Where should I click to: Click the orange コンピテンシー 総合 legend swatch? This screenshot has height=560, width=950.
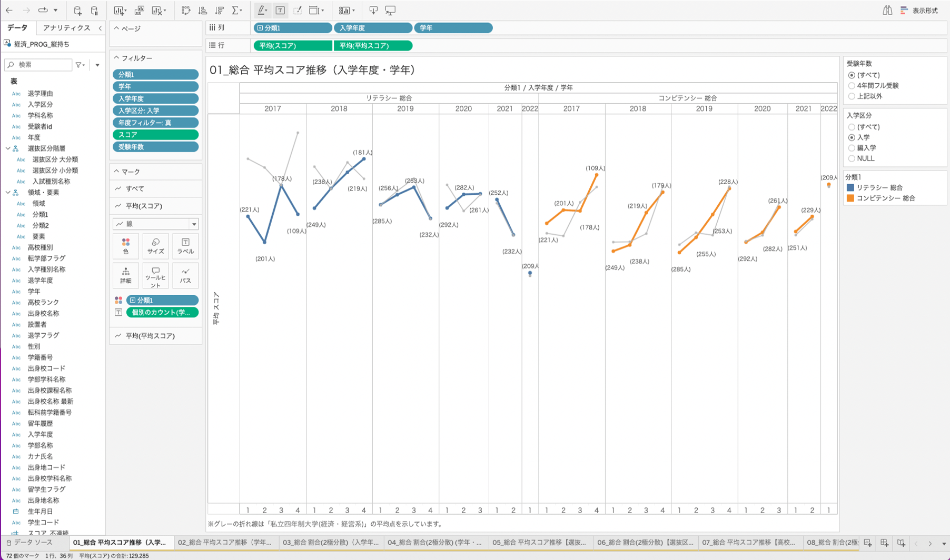(x=850, y=198)
